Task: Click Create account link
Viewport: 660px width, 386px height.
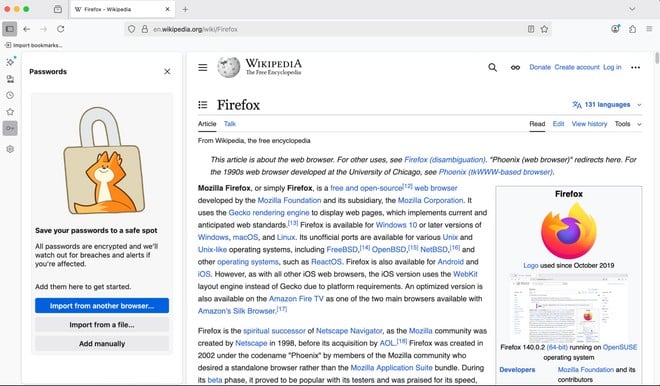Action: pyautogui.click(x=577, y=67)
